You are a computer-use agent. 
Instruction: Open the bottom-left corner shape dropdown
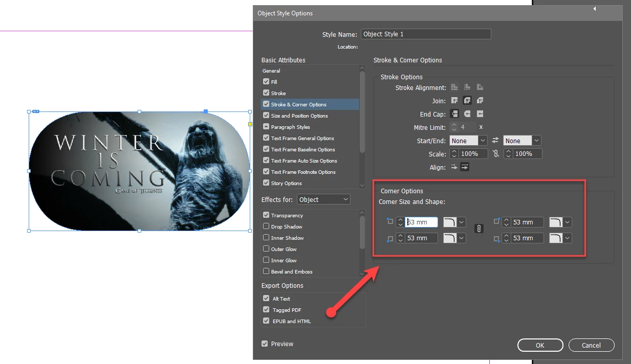[454, 238]
